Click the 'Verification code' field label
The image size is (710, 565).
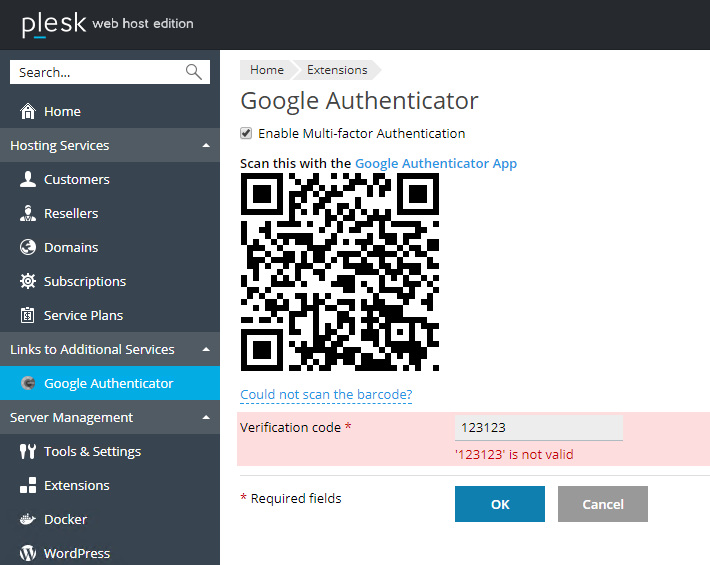[290, 427]
